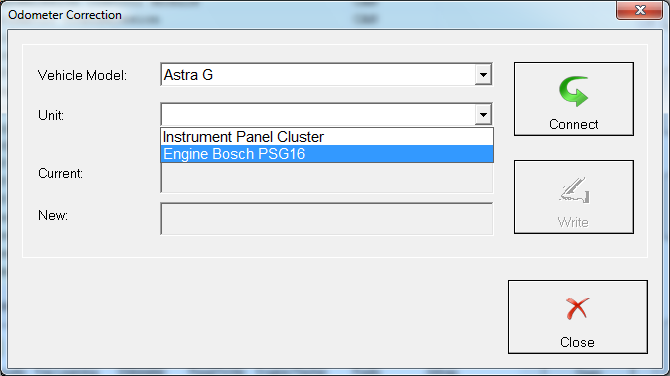Viewport: 670px width, 376px height.
Task: Click the Vehicle Model label
Action: [x=82, y=76]
